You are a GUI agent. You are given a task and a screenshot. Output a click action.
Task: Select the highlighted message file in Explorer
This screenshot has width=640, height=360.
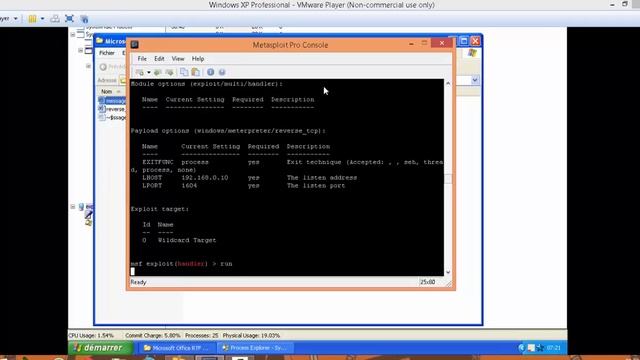pyautogui.click(x=112, y=101)
